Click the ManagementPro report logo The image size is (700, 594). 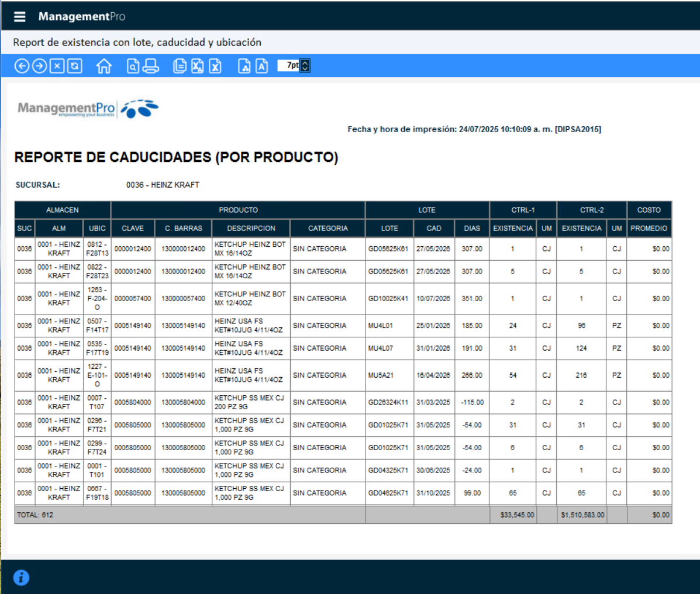[x=88, y=109]
